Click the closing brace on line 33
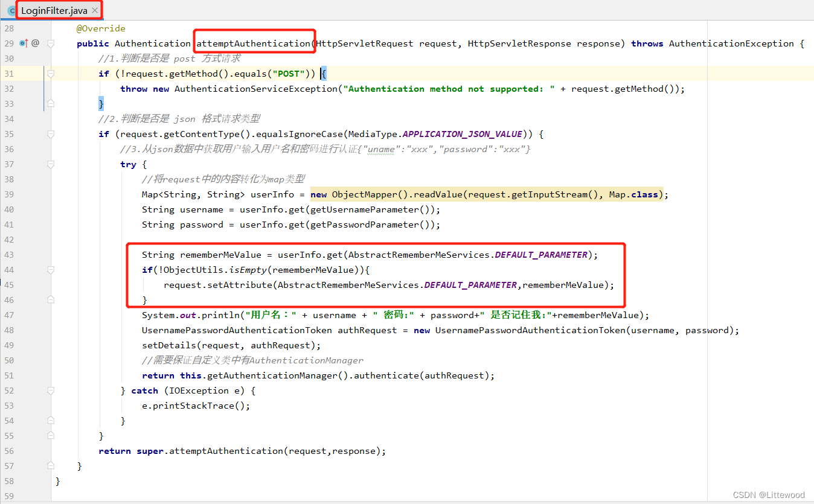This screenshot has width=814, height=504. point(101,104)
